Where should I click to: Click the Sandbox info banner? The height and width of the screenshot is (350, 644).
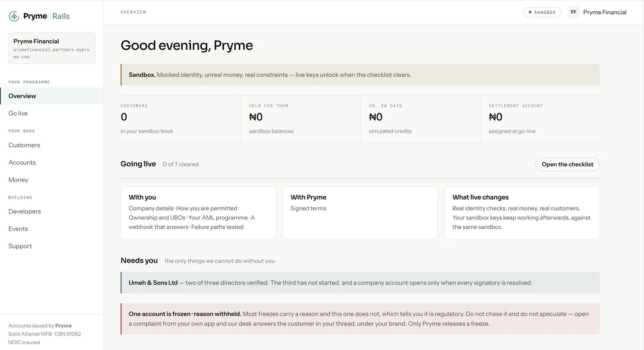pyautogui.click(x=360, y=75)
